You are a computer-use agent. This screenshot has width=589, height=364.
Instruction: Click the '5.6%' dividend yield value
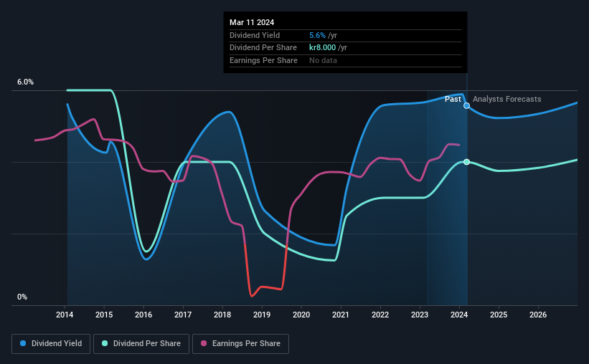pyautogui.click(x=317, y=35)
